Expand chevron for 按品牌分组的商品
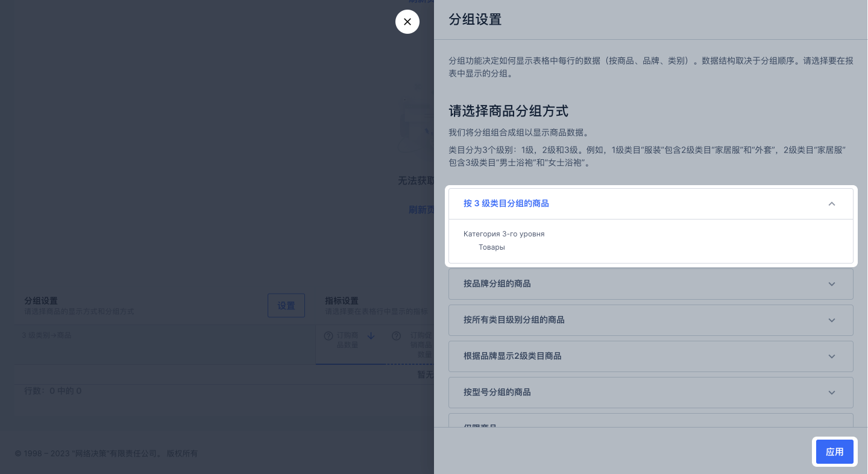The height and width of the screenshot is (474, 868). (x=832, y=284)
